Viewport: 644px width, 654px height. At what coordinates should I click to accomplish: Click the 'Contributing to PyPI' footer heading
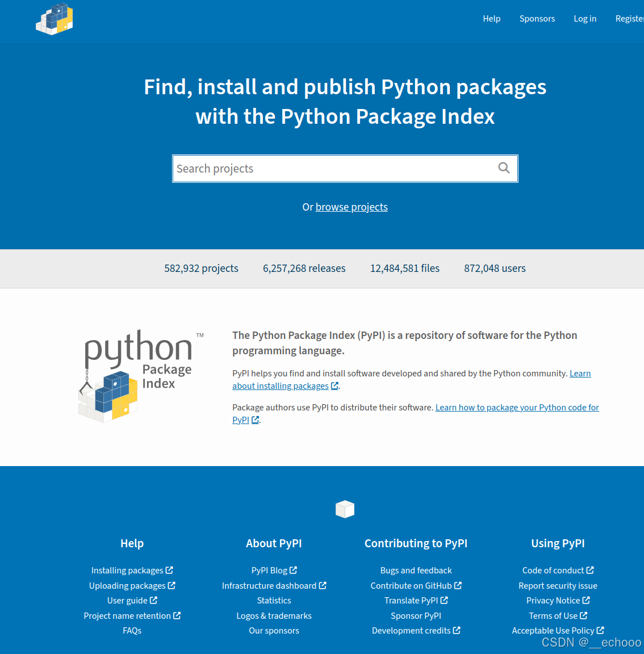tap(416, 543)
